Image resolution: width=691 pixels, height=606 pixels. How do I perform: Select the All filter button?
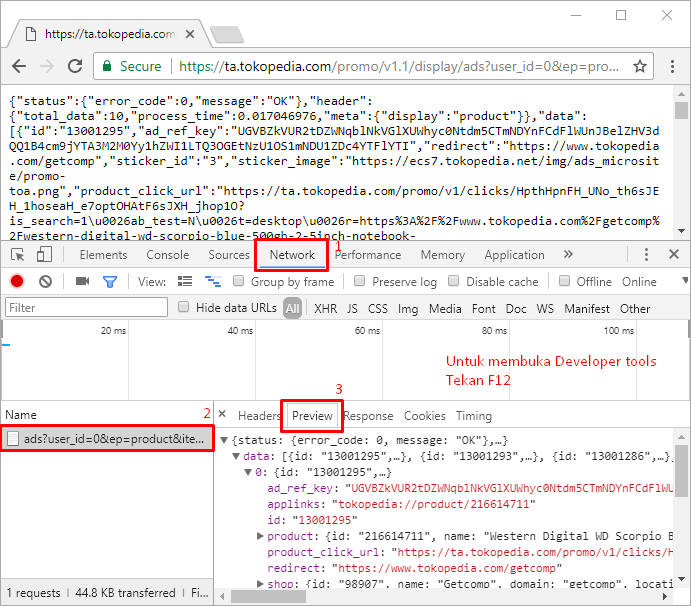point(293,308)
